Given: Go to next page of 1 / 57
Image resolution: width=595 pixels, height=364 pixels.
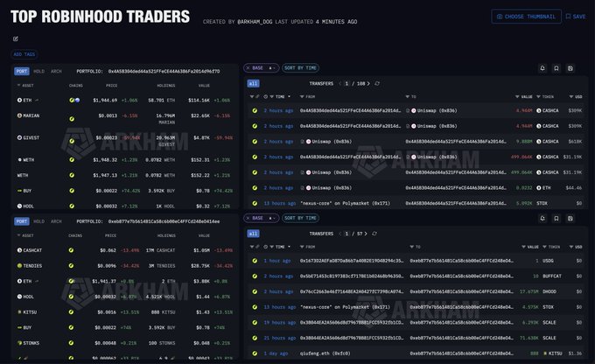Looking at the screenshot, I should [x=366, y=234].
